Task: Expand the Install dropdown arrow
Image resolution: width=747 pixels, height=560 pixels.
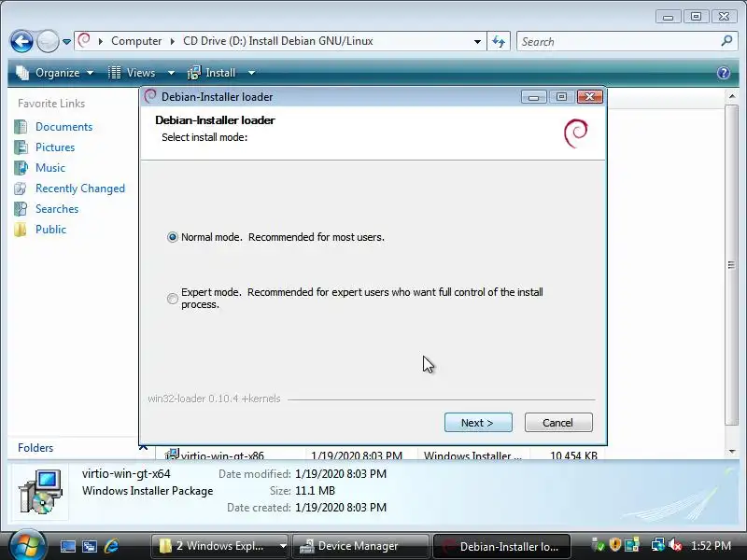Action: tap(251, 73)
